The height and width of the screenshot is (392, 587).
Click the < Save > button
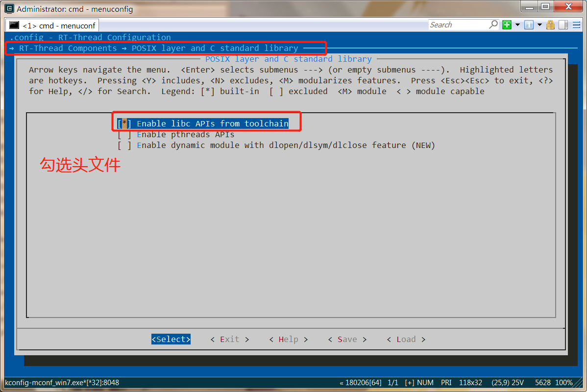[347, 339]
